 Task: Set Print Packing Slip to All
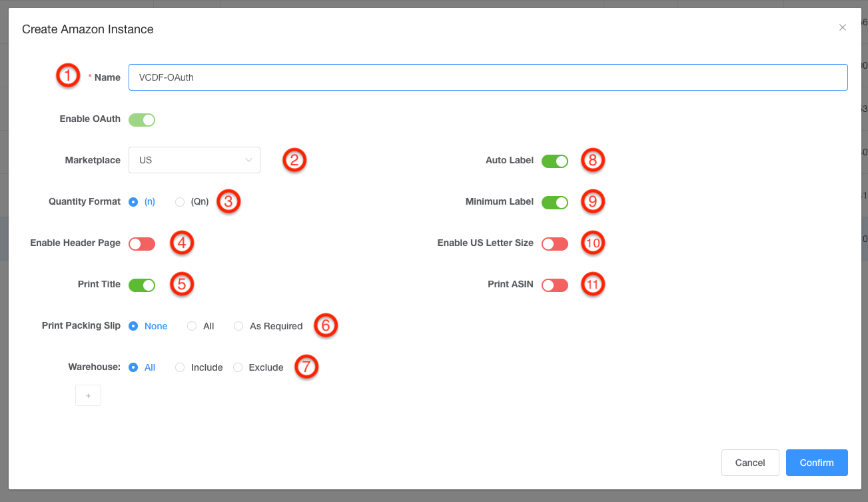click(x=192, y=327)
